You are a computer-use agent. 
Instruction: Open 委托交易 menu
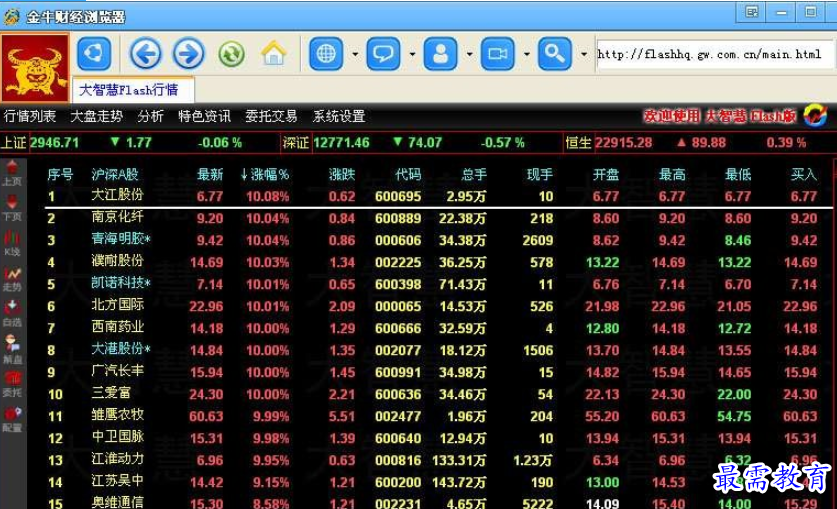[x=271, y=116]
